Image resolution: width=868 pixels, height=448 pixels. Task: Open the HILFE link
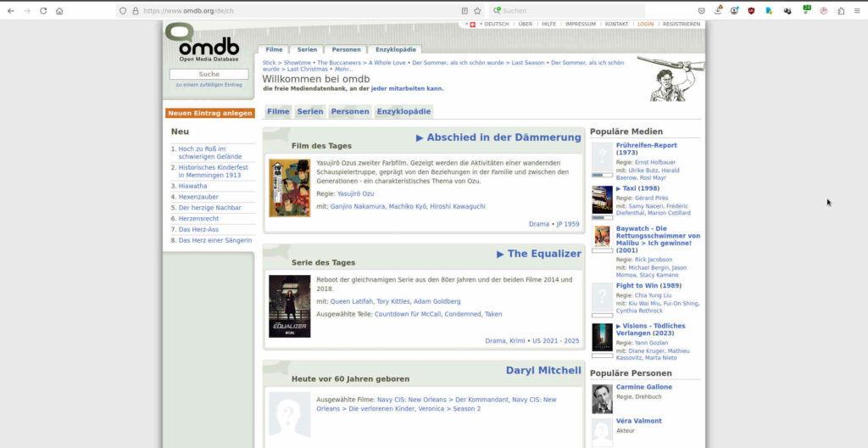[x=548, y=25]
